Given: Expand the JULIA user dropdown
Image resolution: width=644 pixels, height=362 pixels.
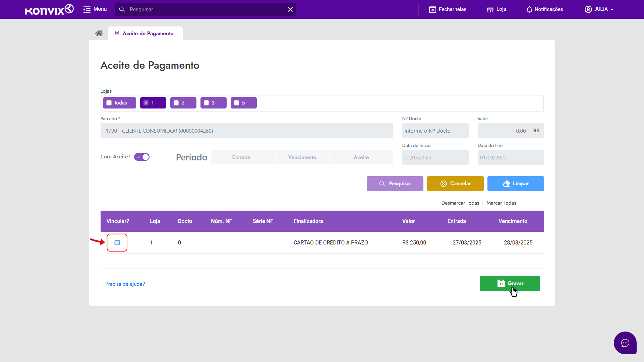Looking at the screenshot, I should [599, 9].
